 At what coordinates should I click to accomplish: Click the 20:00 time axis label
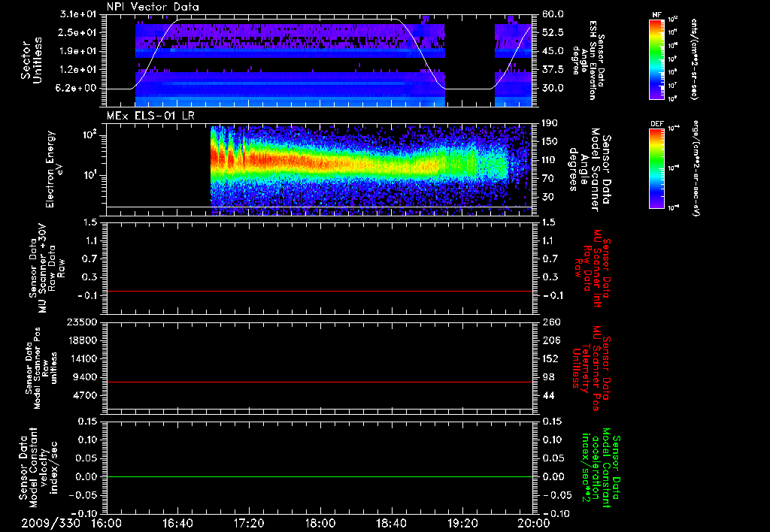click(534, 523)
